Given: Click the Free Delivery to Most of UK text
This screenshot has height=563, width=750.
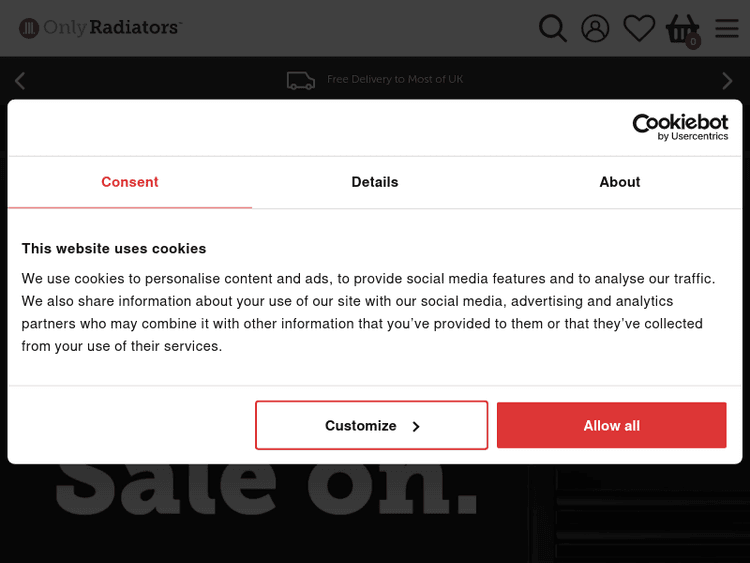Looking at the screenshot, I should (395, 80).
